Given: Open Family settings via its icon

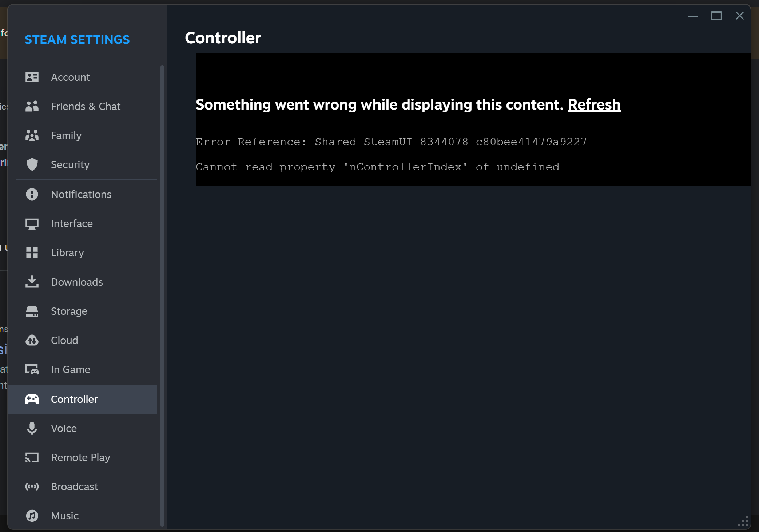Looking at the screenshot, I should [x=32, y=135].
